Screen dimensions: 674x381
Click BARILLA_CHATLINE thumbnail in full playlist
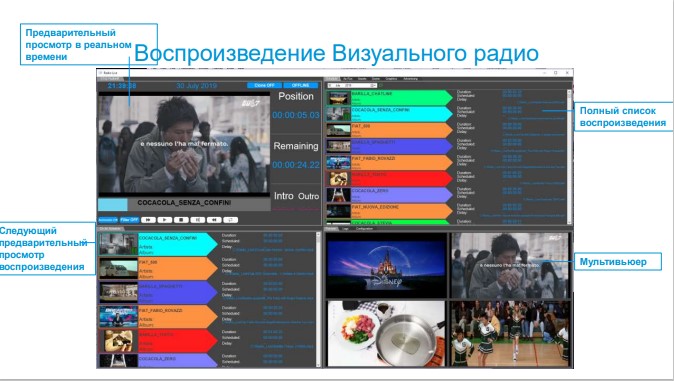(x=338, y=98)
